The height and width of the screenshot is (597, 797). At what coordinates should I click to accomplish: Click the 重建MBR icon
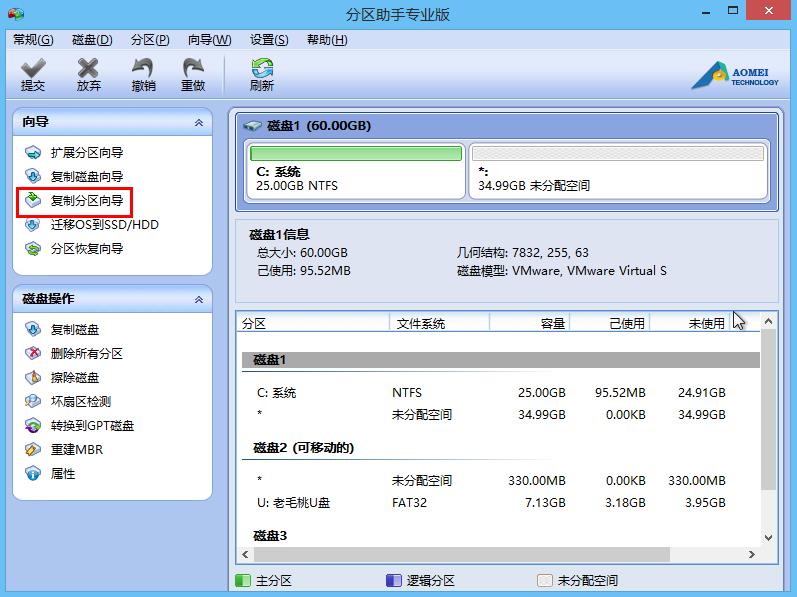tap(33, 449)
